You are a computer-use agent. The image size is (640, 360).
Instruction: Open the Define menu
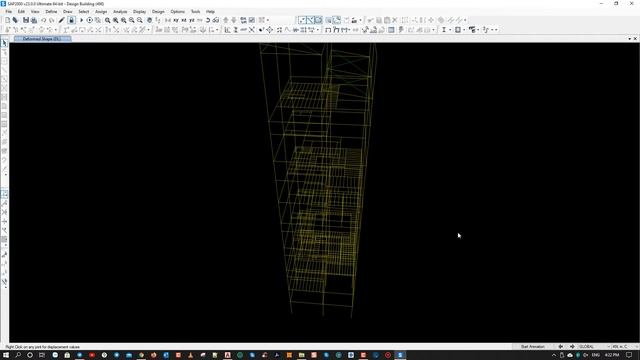pos(51,11)
